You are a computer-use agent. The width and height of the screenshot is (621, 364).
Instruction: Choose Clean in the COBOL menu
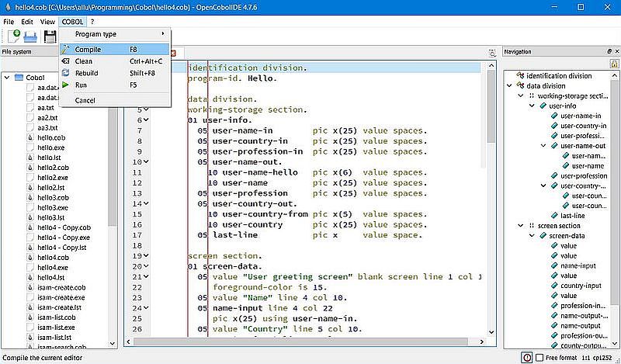pos(115,61)
